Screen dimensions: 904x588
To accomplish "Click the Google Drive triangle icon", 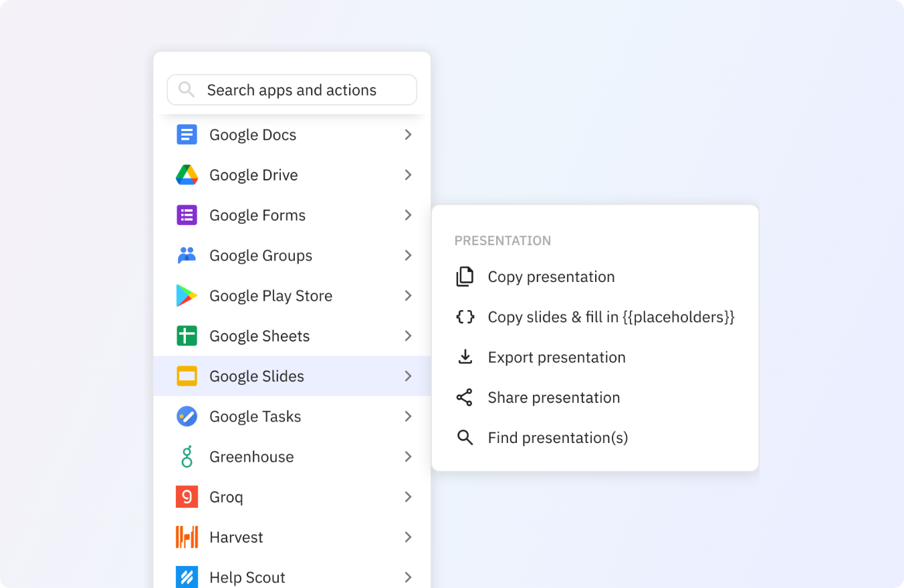I will pyautogui.click(x=187, y=175).
